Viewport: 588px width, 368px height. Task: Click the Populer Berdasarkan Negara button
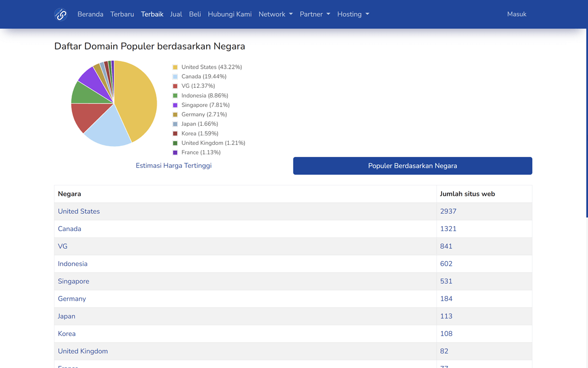pyautogui.click(x=413, y=166)
